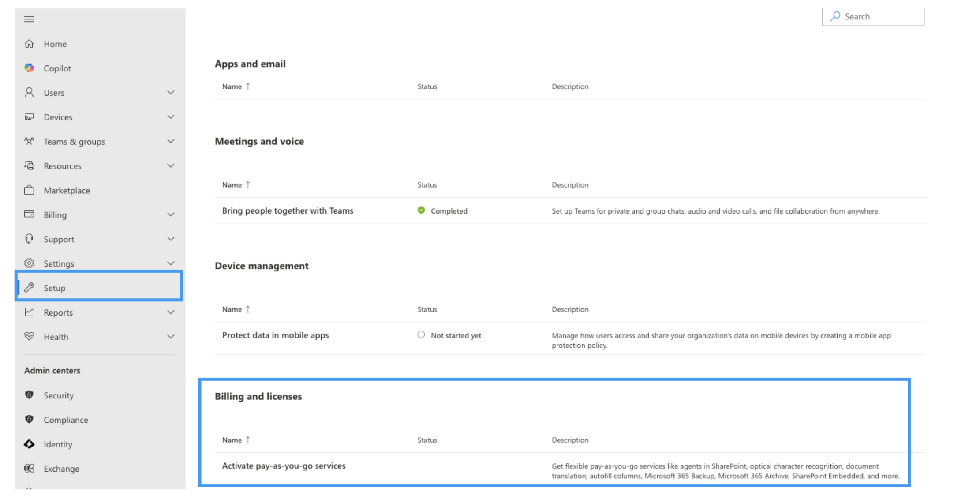Click the Home house icon
Image resolution: width=980 pixels, height=496 pixels.
29,44
